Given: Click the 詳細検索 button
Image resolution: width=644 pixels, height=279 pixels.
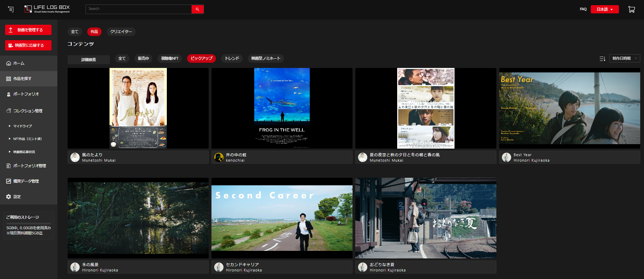Looking at the screenshot, I should [x=89, y=60].
